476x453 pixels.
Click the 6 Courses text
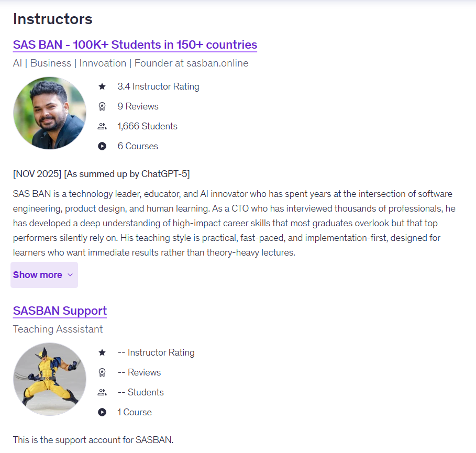138,146
